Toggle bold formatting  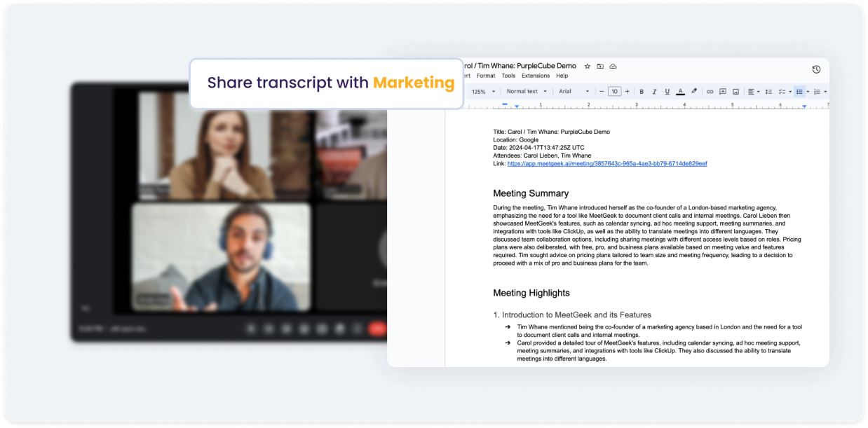click(x=642, y=91)
